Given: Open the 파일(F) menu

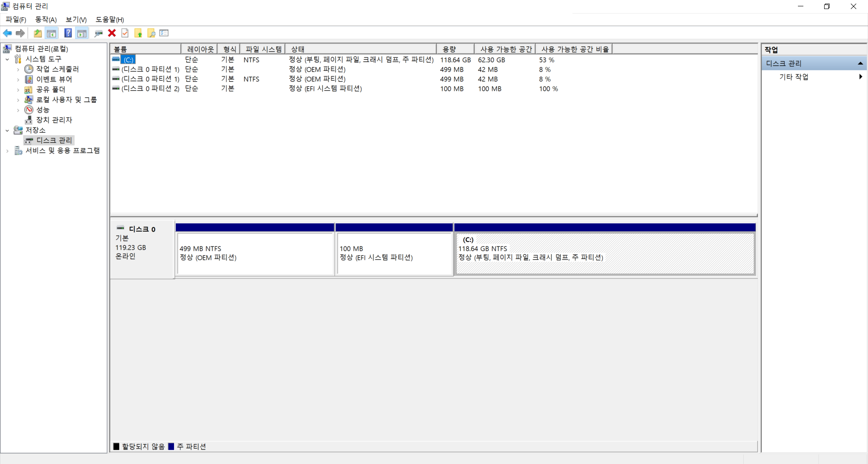Looking at the screenshot, I should [16, 19].
